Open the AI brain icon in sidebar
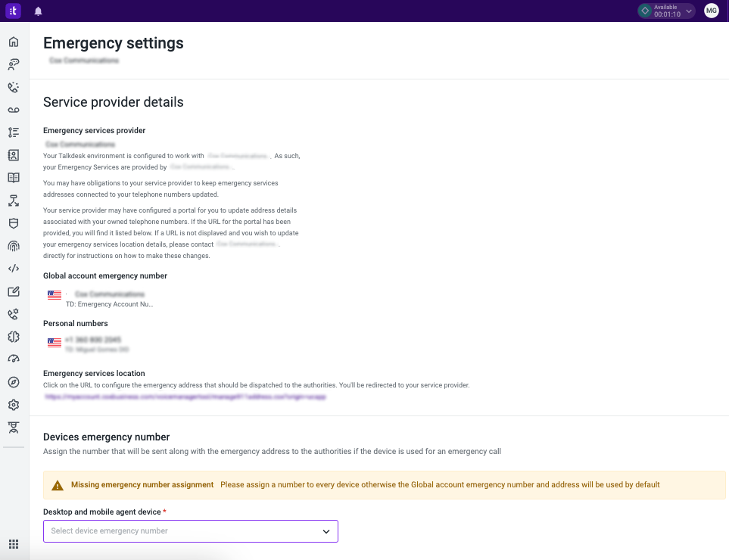The image size is (729, 560). [14, 337]
